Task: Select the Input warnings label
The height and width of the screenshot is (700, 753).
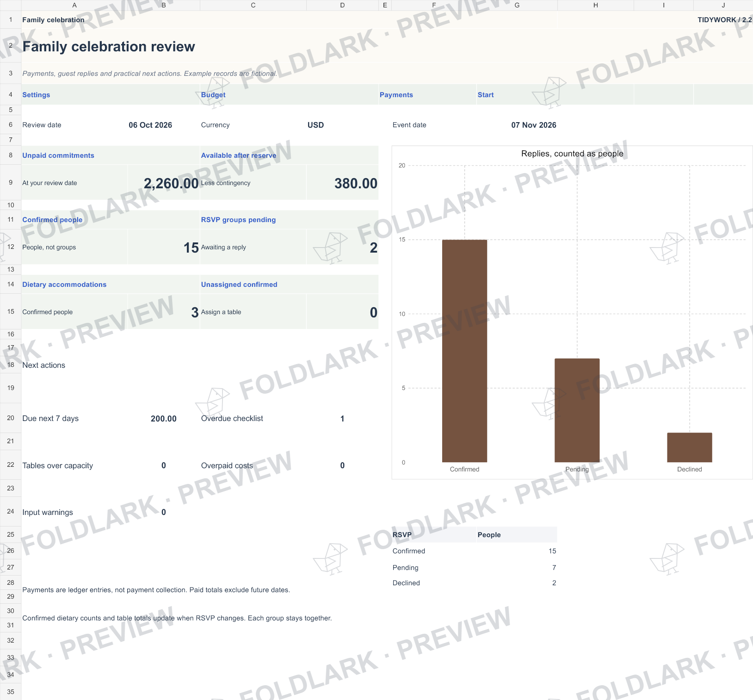Action: [48, 512]
